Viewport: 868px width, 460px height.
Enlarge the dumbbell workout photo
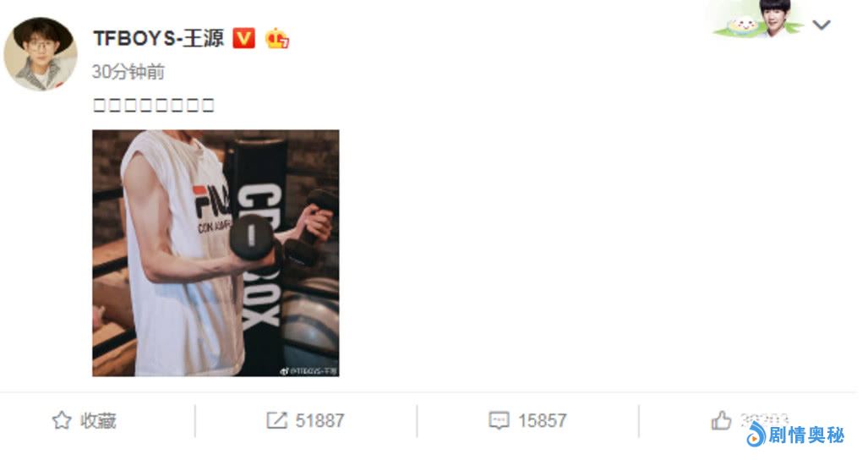pos(216,254)
